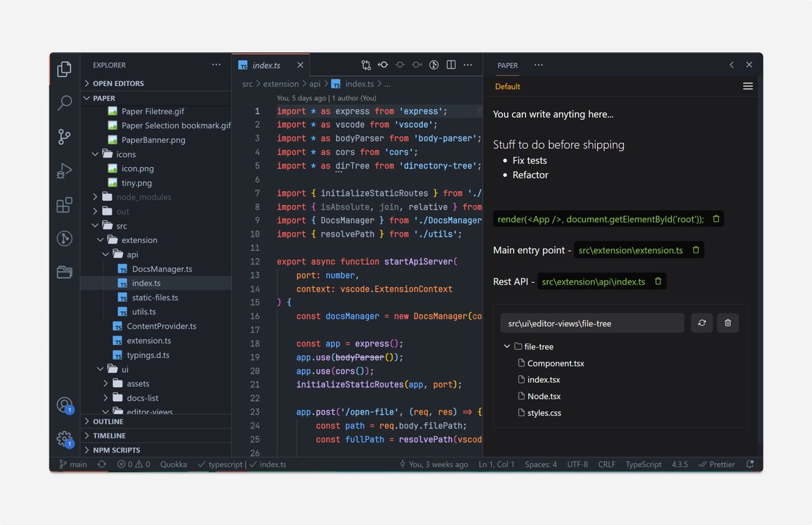Click Spaces: 4 in status bar
Screen dimensions: 812x525
tap(541, 464)
